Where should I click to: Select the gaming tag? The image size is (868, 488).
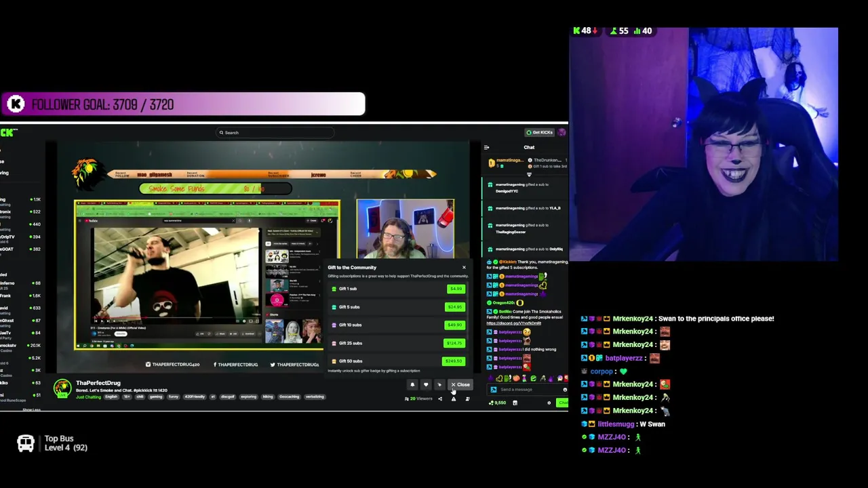tap(156, 397)
